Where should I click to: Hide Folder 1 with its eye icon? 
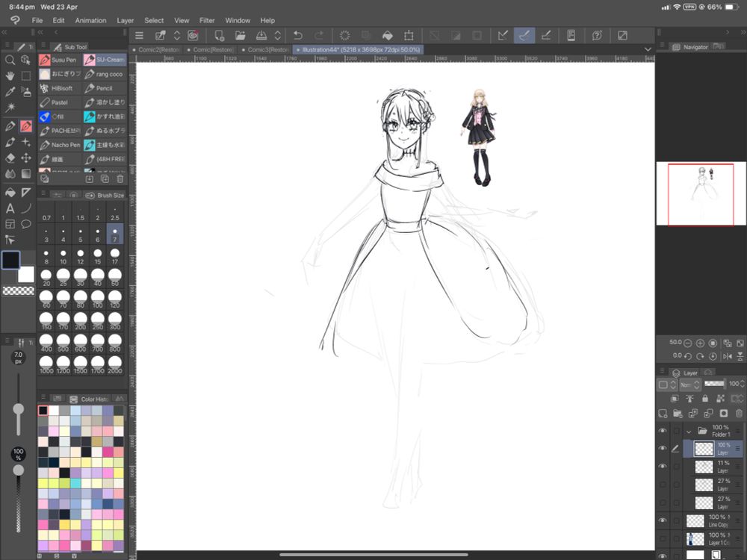[x=662, y=431]
